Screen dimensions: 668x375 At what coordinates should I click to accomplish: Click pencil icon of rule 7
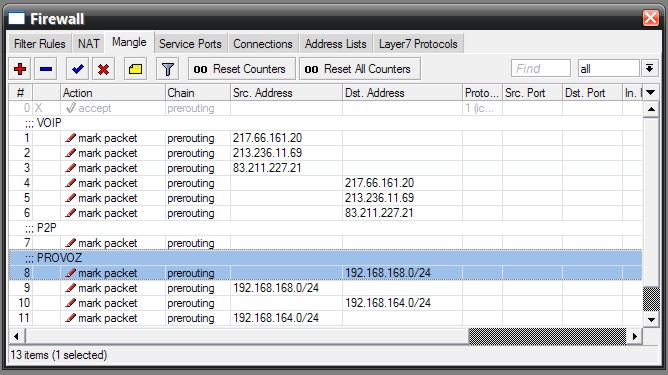click(71, 243)
